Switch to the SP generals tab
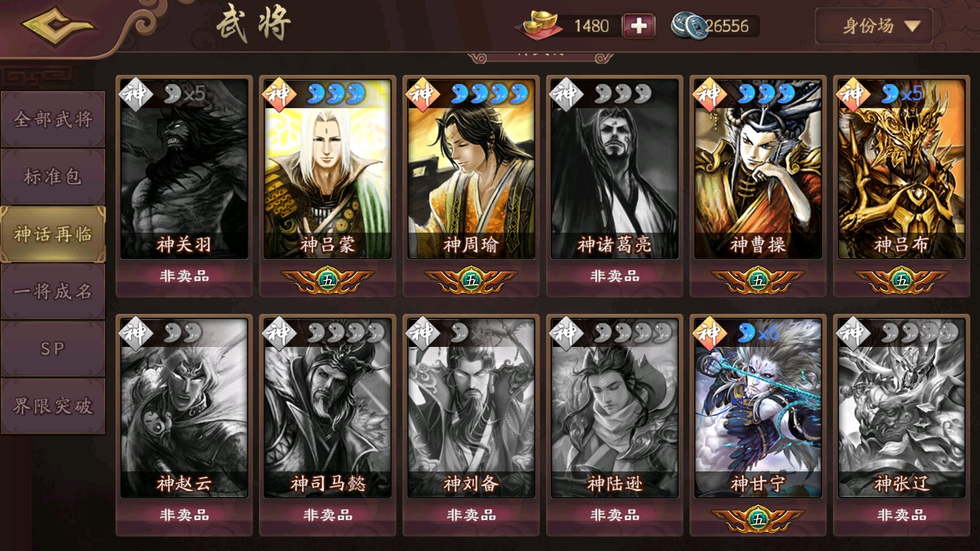Image resolution: width=980 pixels, height=551 pixels. [53, 349]
